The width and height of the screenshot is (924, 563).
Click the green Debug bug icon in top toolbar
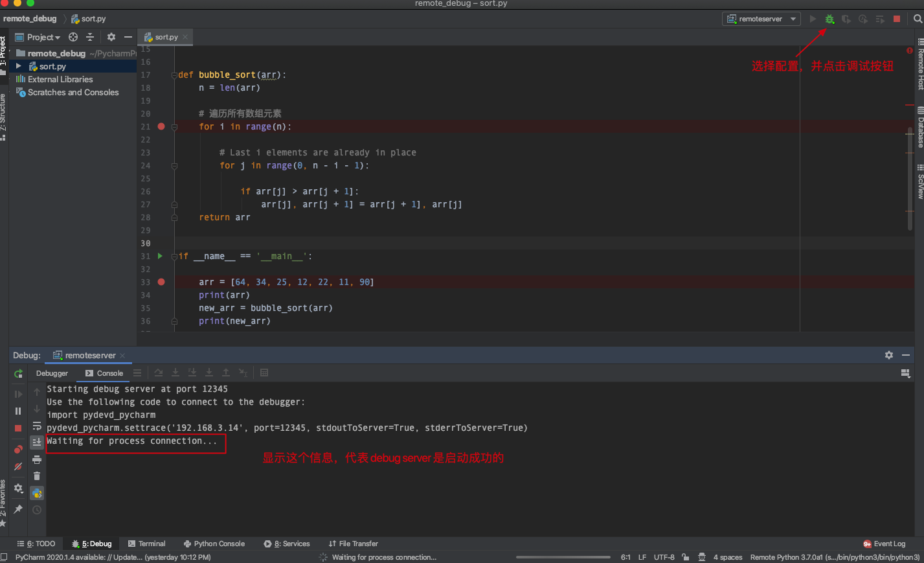[829, 19]
